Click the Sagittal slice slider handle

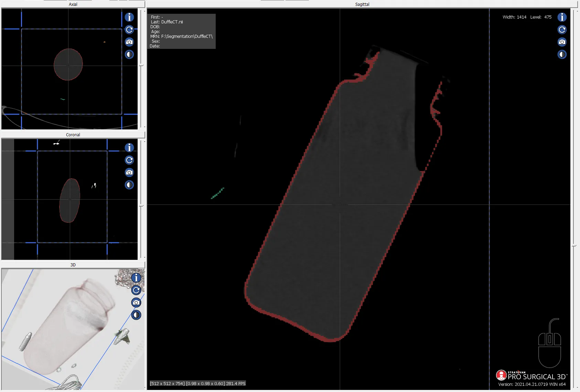click(x=574, y=246)
